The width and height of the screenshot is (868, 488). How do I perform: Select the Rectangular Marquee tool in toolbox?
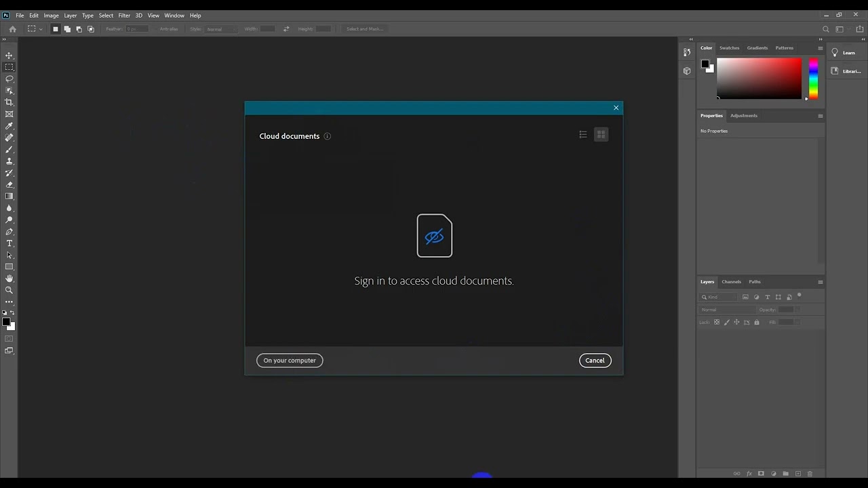(9, 67)
